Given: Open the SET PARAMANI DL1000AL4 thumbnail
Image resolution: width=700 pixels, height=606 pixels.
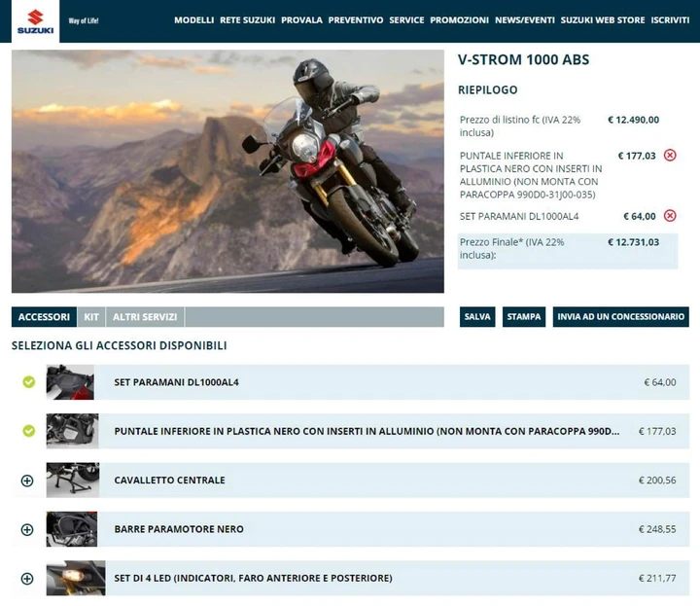Looking at the screenshot, I should [70, 382].
